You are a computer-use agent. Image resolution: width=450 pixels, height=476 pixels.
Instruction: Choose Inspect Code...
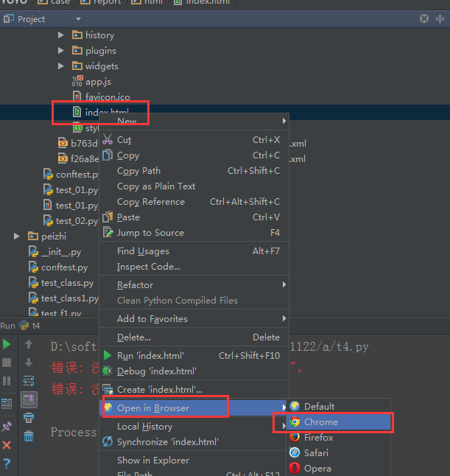[194, 267]
